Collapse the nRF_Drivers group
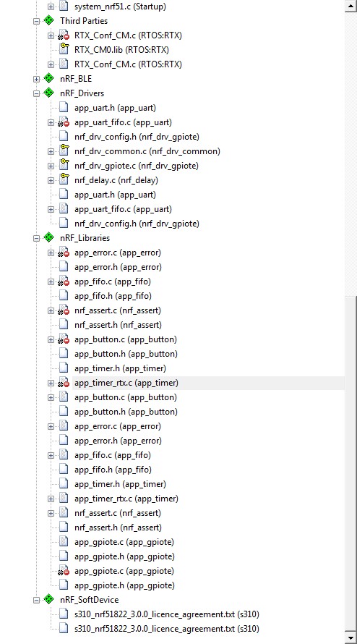 pyautogui.click(x=37, y=93)
